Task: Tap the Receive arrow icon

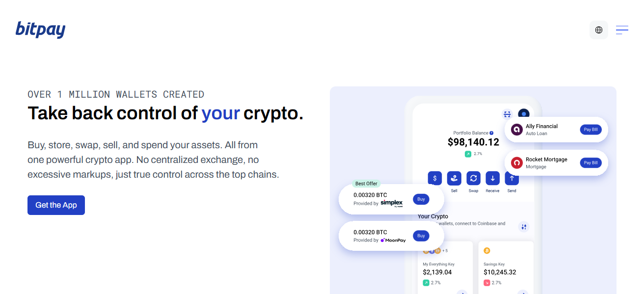Action: pos(492,178)
